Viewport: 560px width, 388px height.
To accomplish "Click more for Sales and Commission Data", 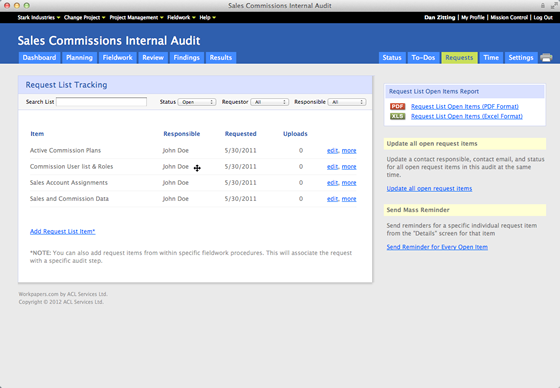I will point(349,199).
